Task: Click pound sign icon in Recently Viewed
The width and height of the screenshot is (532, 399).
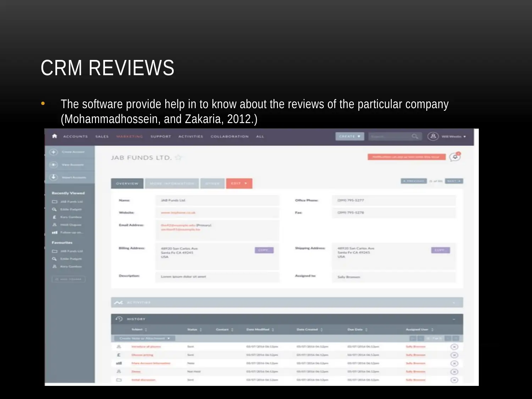Action: 54,217
